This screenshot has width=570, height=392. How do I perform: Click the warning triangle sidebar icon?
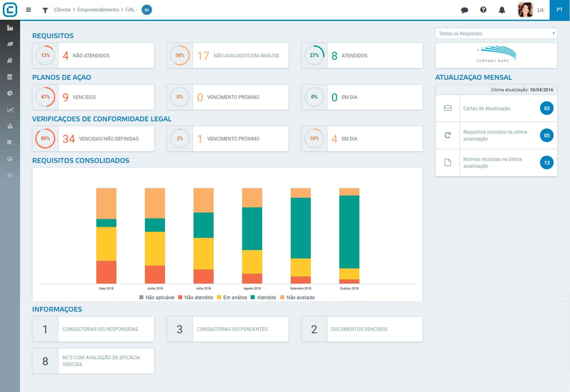point(10,126)
